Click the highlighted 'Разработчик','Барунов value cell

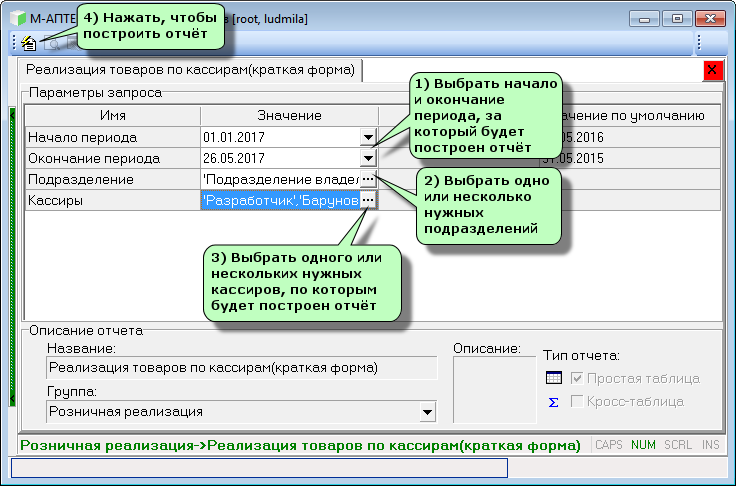(281, 201)
